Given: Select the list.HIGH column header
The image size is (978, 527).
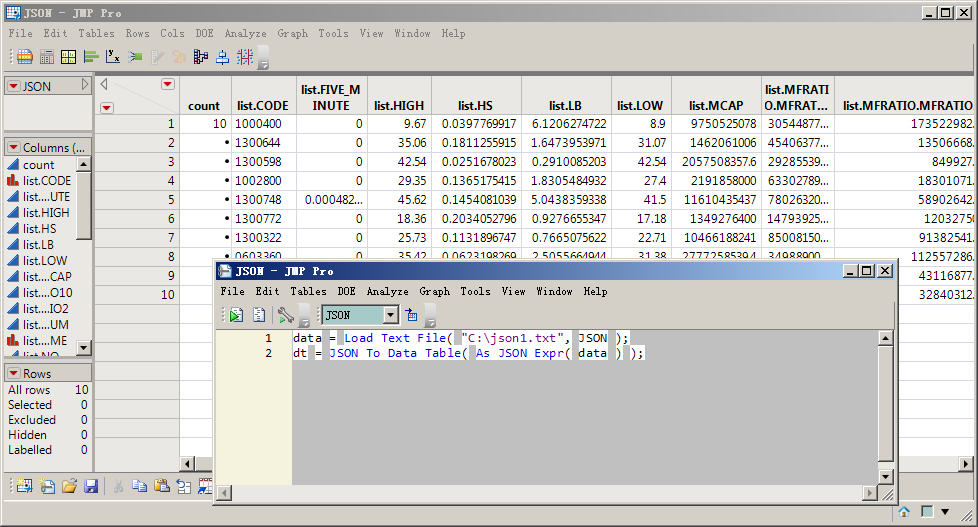Looking at the screenshot, I should [398, 105].
